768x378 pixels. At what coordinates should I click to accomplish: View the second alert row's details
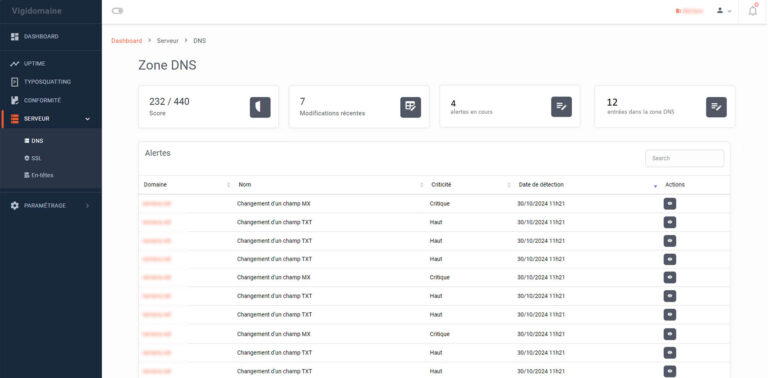[x=670, y=222]
